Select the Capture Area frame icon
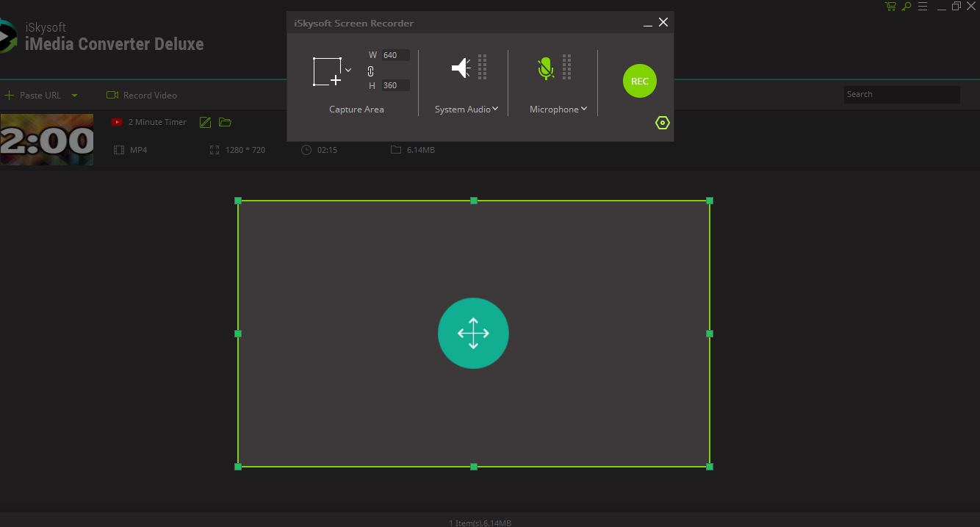 coord(327,71)
